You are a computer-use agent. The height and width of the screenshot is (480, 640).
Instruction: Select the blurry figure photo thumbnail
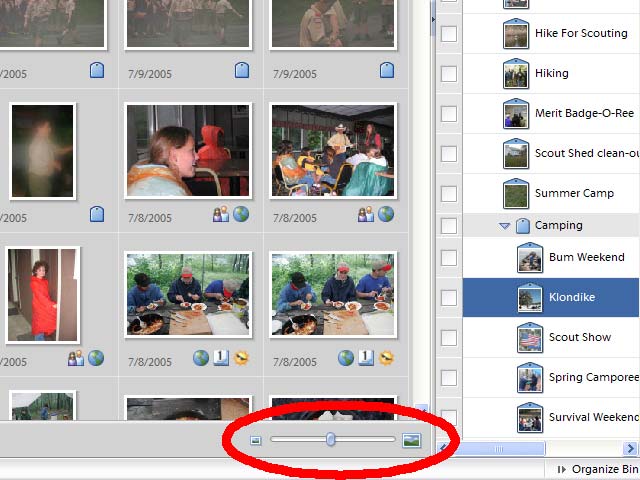pos(42,151)
